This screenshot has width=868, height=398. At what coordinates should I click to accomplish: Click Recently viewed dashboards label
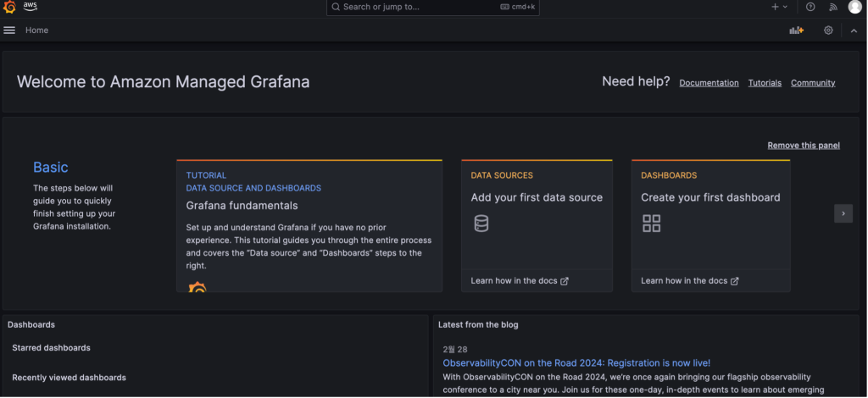point(70,378)
